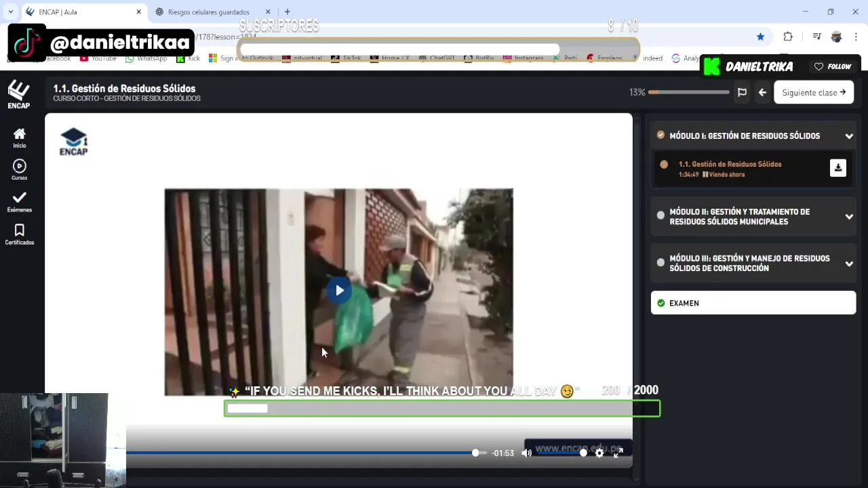This screenshot has height=488, width=868.
Task: Toggle Módulo III completion circle
Action: click(x=660, y=262)
